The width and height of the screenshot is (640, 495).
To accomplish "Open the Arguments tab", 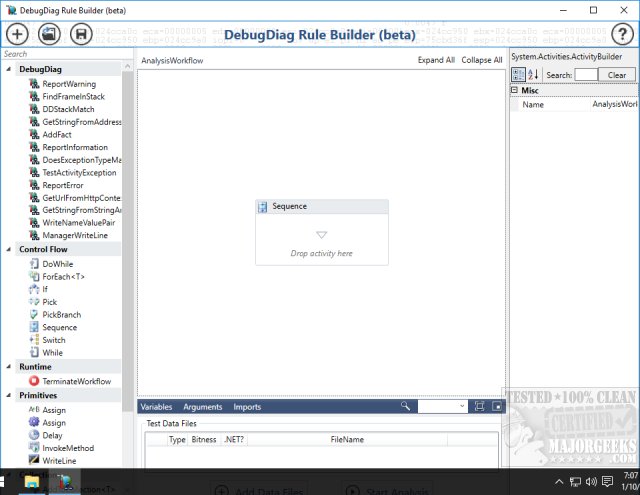I will 203,406.
